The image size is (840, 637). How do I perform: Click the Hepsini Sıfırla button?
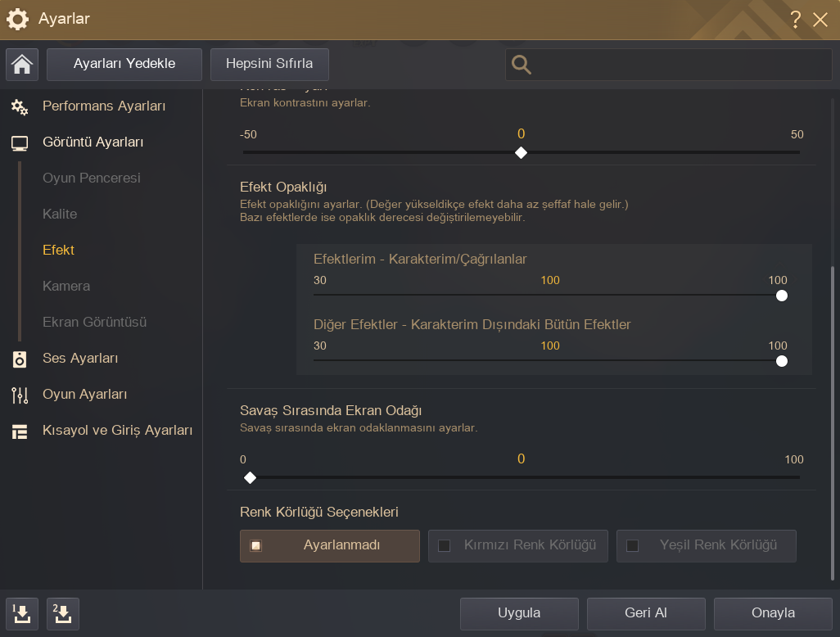point(269,64)
